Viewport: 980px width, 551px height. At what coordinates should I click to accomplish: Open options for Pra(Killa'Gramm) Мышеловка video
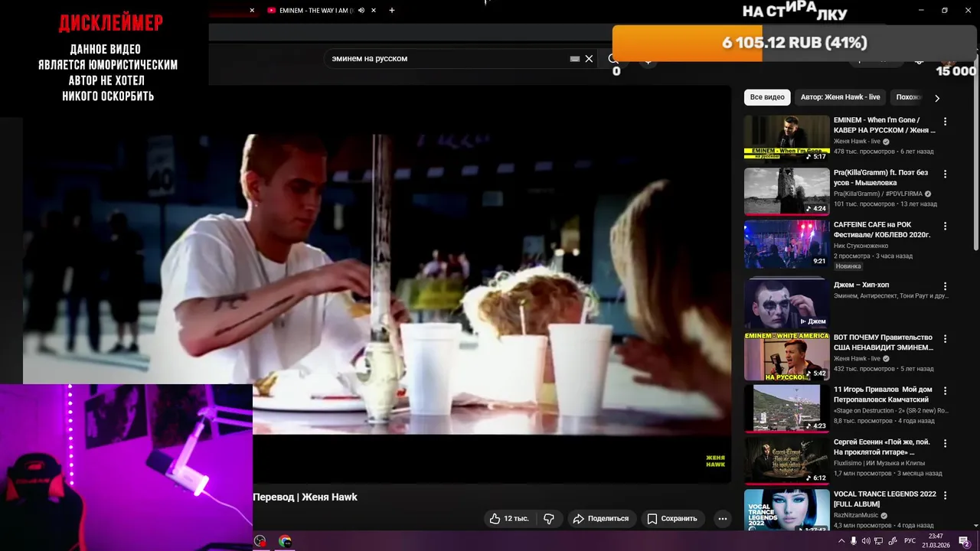pyautogui.click(x=945, y=174)
